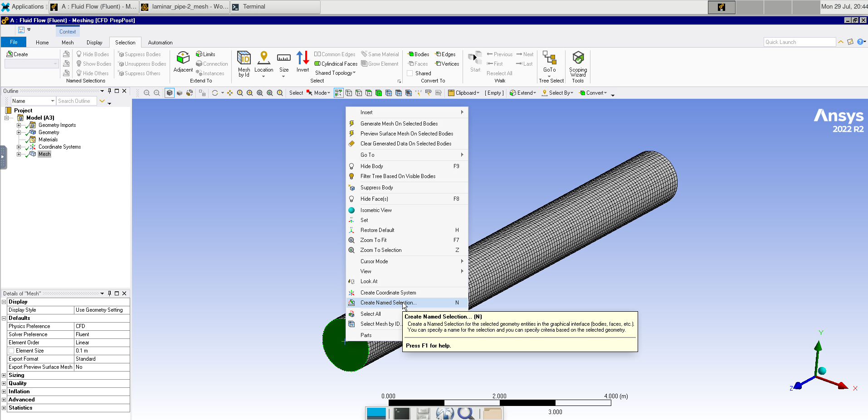The height and width of the screenshot is (420, 868).
Task: Toggle shaded exterior display cube icon
Action: pyautogui.click(x=169, y=93)
